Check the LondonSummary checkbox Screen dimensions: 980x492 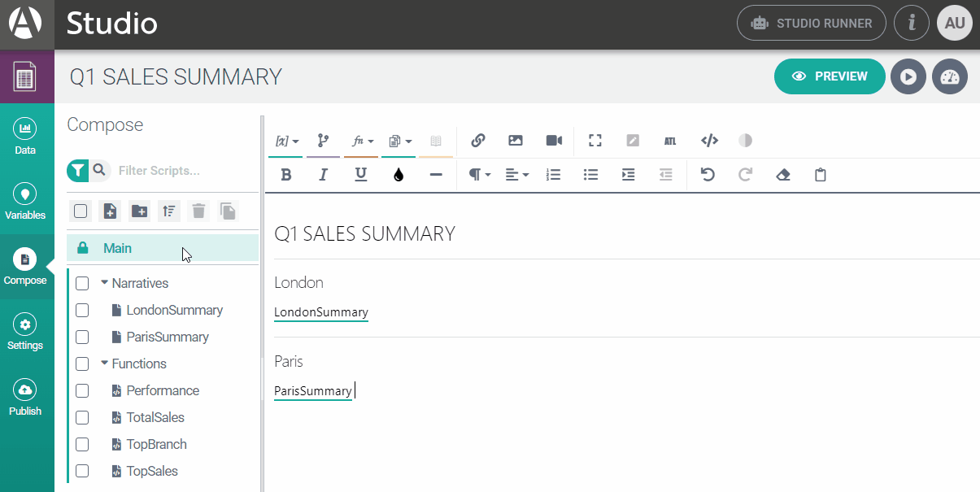click(x=82, y=310)
